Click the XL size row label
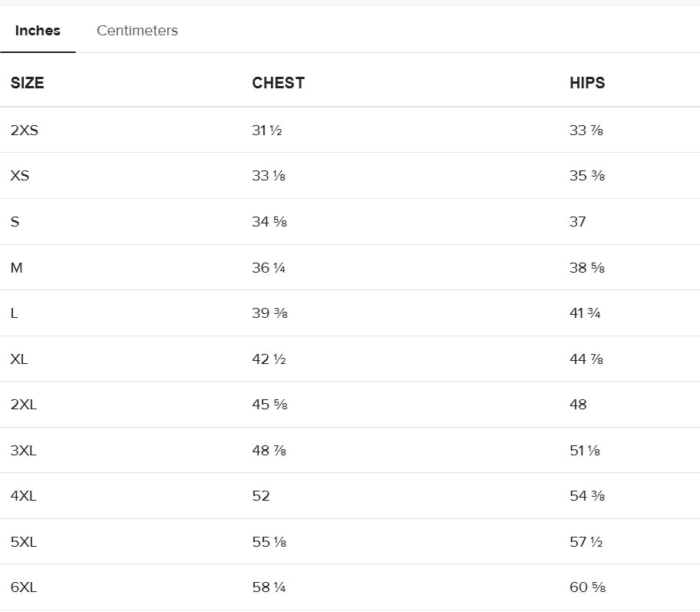Image resolution: width=700 pixels, height=612 pixels. 19,359
